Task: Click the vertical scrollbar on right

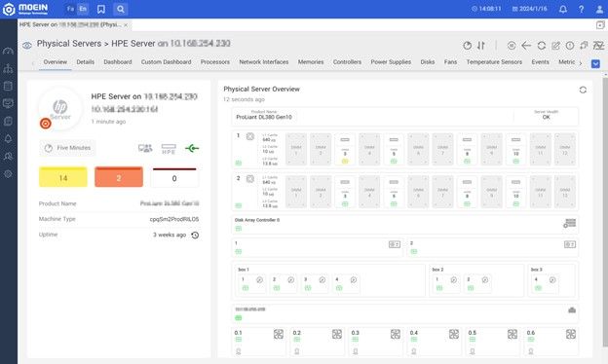Action: tap(605, 211)
